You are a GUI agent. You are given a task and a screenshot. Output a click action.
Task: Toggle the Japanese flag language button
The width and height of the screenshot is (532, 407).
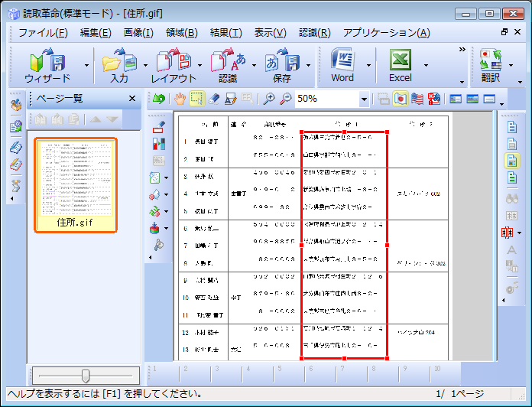(400, 99)
